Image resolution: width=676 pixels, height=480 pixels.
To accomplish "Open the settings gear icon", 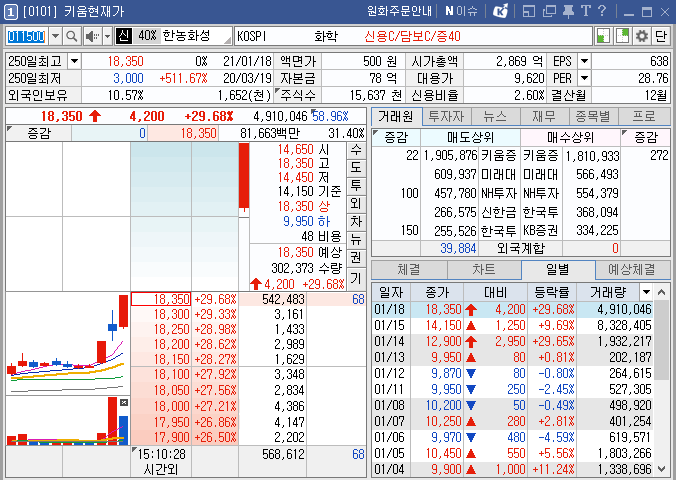I will click(x=642, y=36).
